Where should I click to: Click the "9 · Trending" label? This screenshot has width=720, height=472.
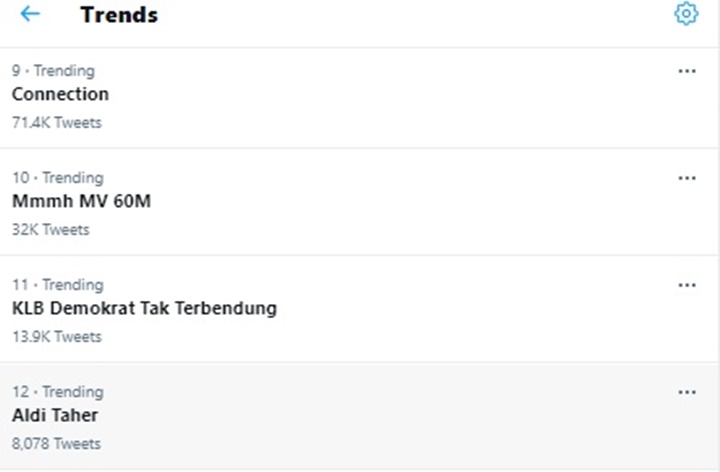click(x=53, y=71)
